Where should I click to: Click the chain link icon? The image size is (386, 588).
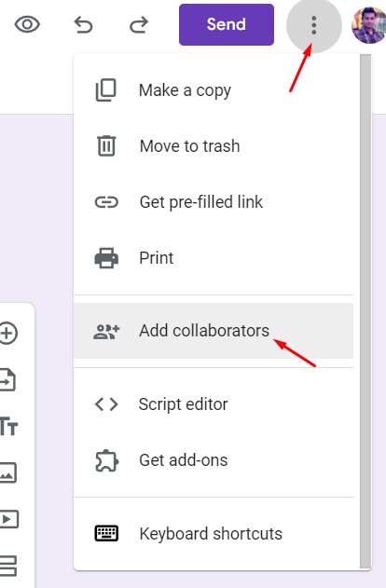(x=106, y=202)
